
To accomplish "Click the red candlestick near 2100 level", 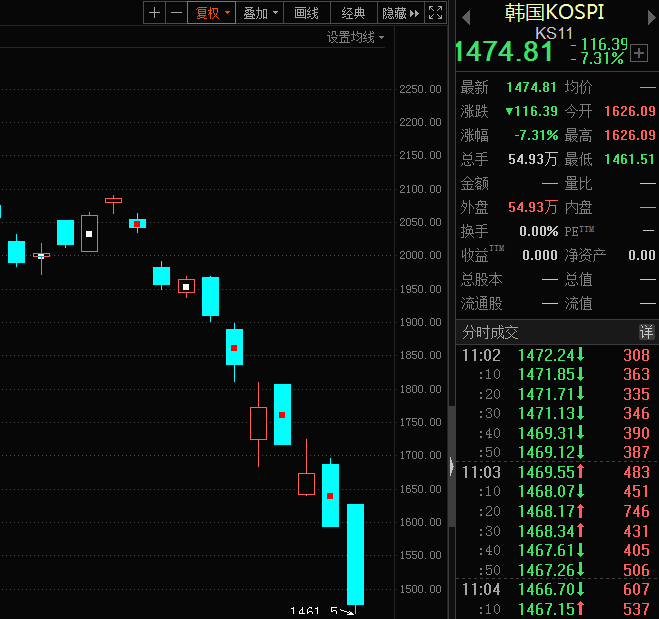I will 113,200.
